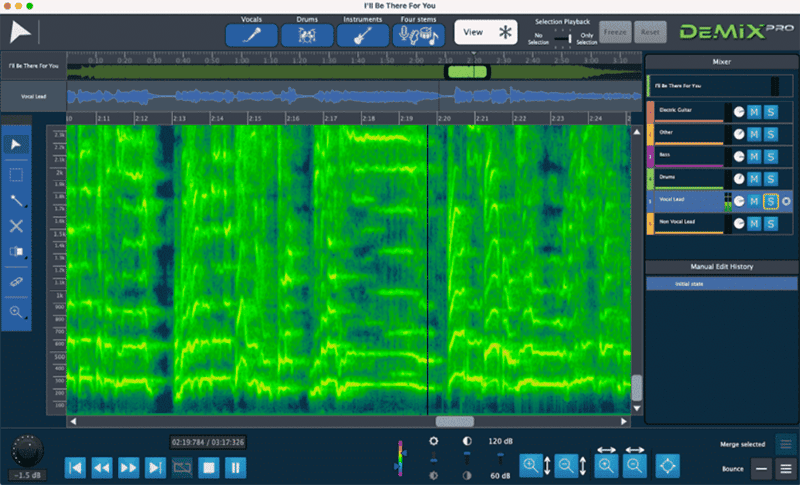
Task: Toggle the Selection Playback switch
Action: (563, 38)
